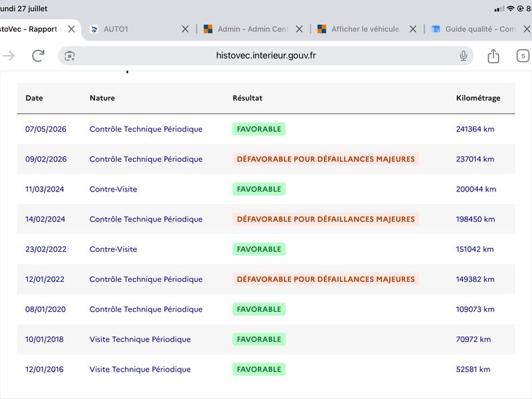Tap the Wi-Fi status icon
532x399 pixels.
tap(511, 9)
